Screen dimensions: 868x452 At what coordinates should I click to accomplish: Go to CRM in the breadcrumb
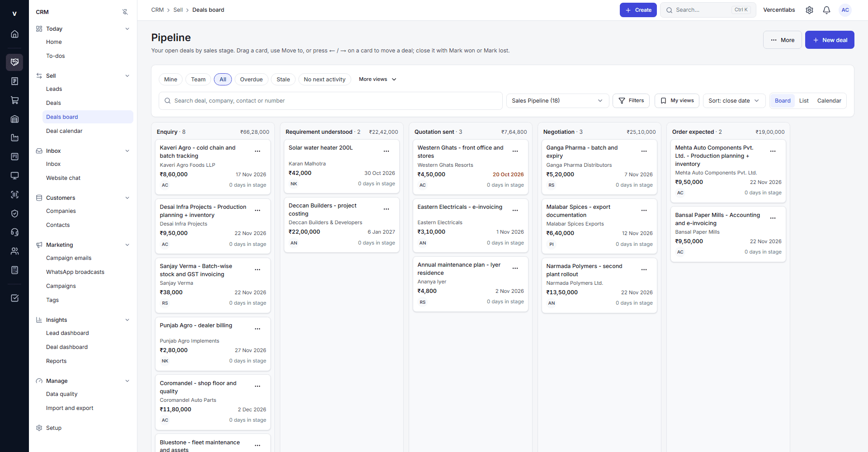click(157, 10)
